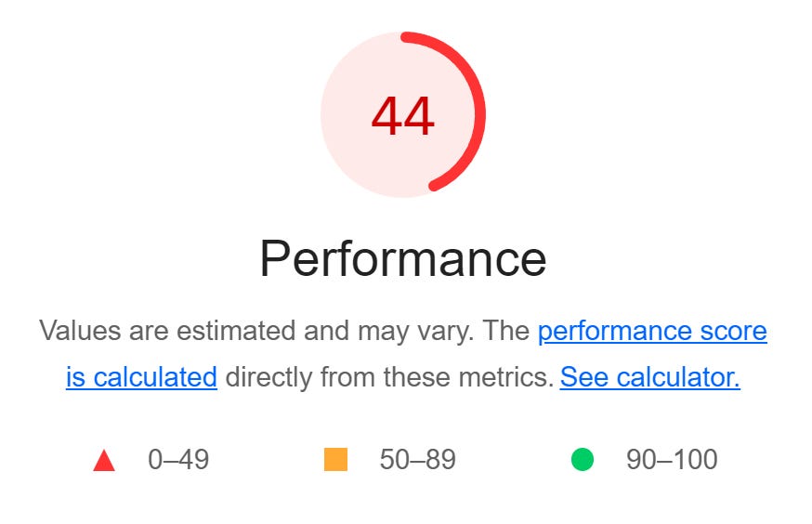Open the 'performance score' link
Screen dimensions: 812x524
coord(652,331)
